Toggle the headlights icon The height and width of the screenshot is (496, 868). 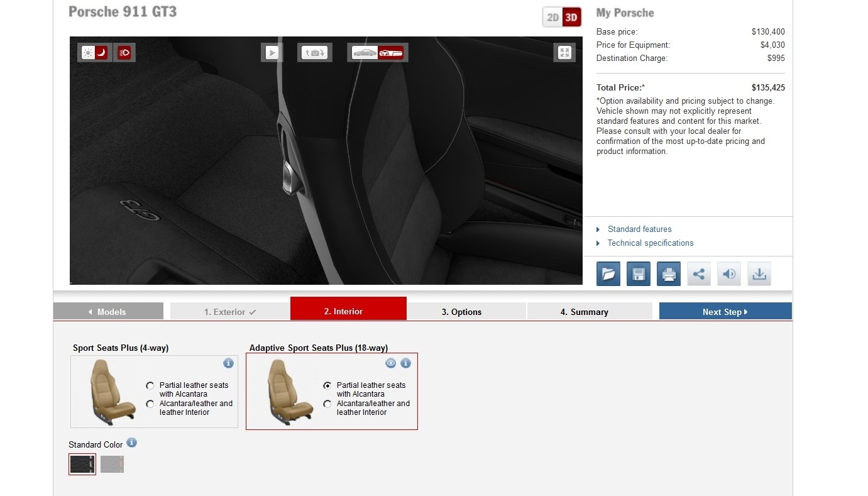[124, 53]
